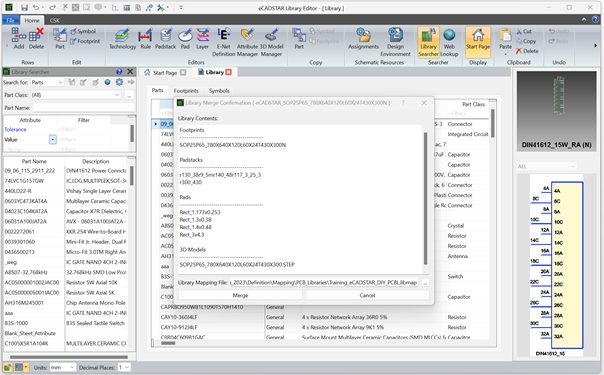
Task: Switch to the Start Page document tab
Action: click(x=165, y=72)
